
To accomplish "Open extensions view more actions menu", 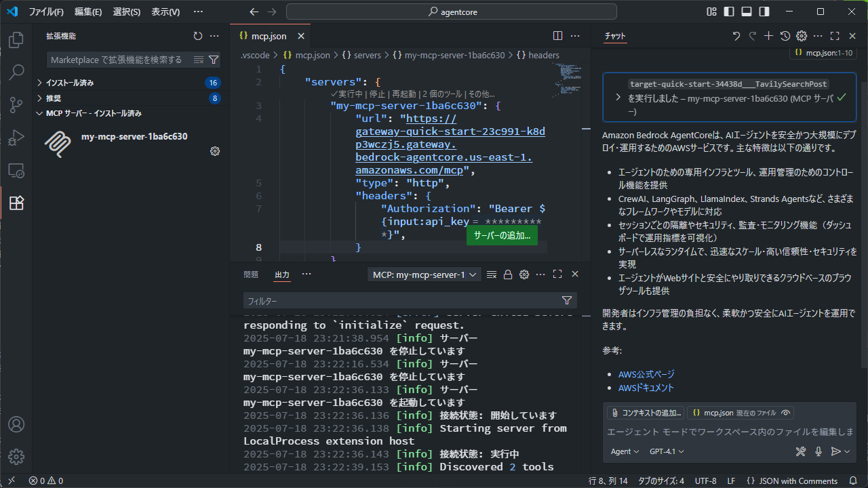I will (x=214, y=36).
